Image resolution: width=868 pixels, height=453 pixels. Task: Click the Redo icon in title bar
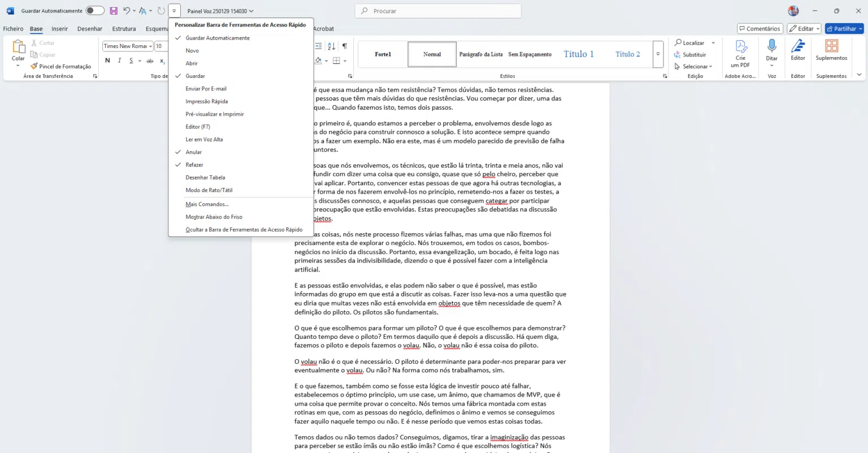click(x=161, y=11)
